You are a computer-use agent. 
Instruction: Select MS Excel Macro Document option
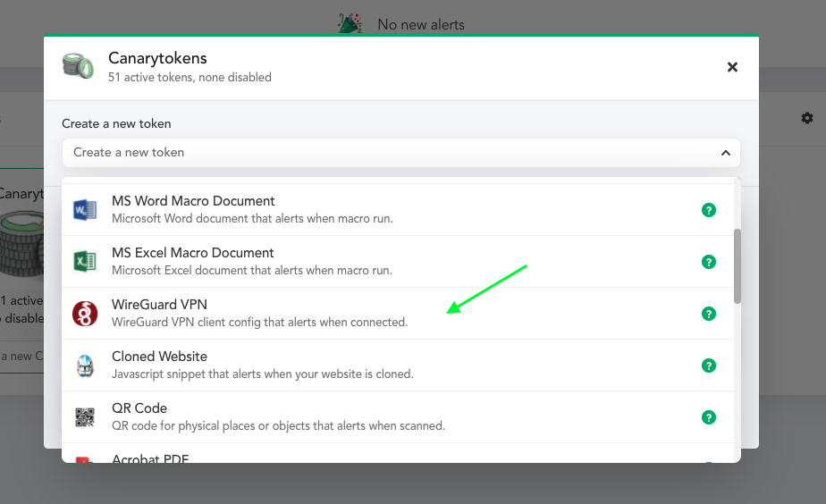[x=398, y=262]
